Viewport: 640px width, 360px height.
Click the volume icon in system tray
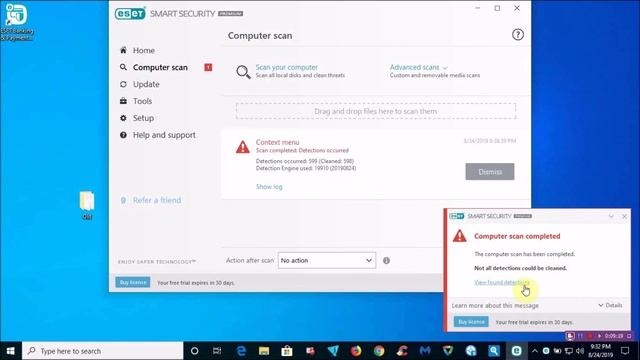tap(580, 351)
